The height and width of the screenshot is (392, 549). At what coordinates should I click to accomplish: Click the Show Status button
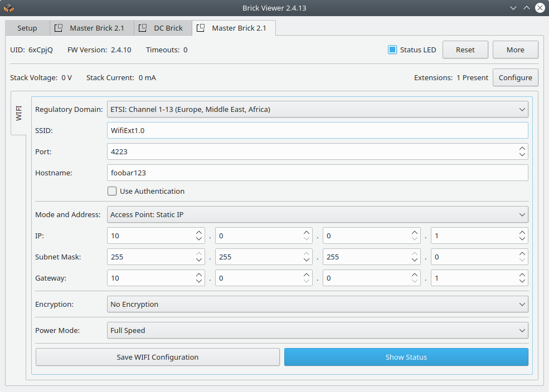tap(406, 357)
